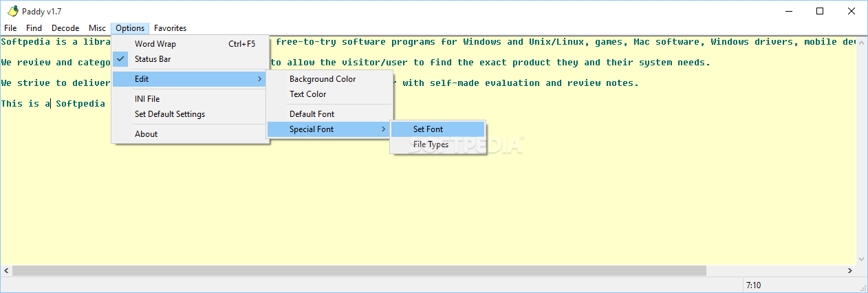
Task: Click the vertical scrollbar down arrow
Action: [862, 259]
